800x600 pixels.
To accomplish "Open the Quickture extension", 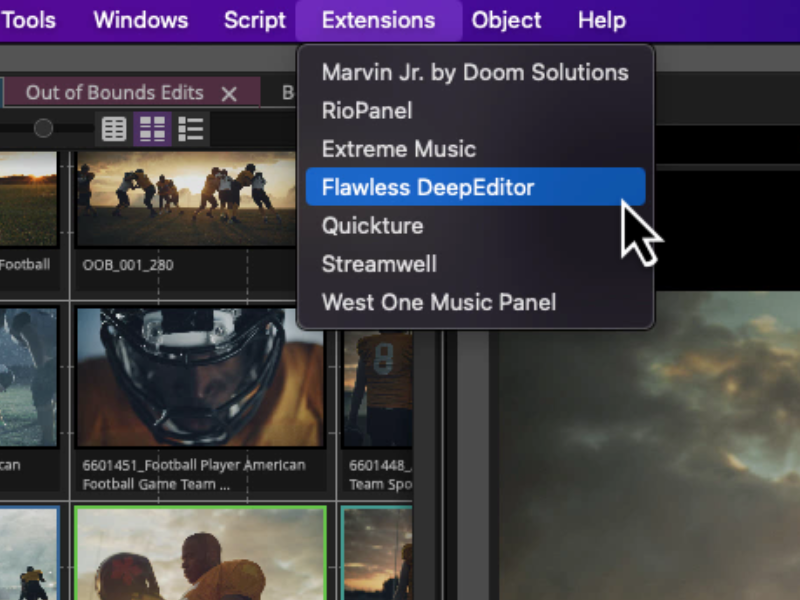I will coord(476,226).
